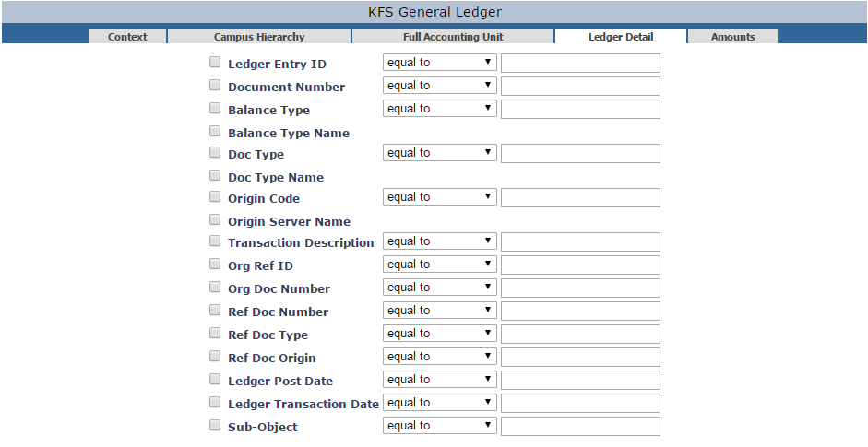Image resolution: width=868 pixels, height=447 pixels.
Task: Expand the Ledger Transaction Date operator dropdown
Action: coord(440,404)
